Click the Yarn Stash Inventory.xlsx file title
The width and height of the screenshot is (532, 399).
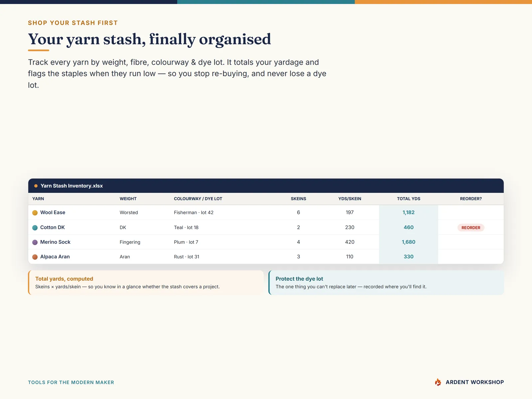coord(71,186)
